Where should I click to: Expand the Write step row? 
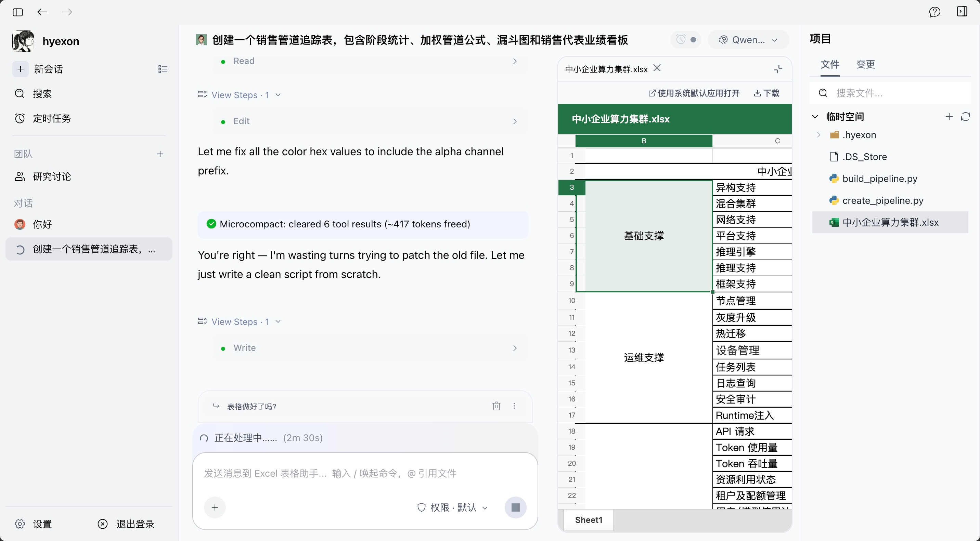(370, 348)
